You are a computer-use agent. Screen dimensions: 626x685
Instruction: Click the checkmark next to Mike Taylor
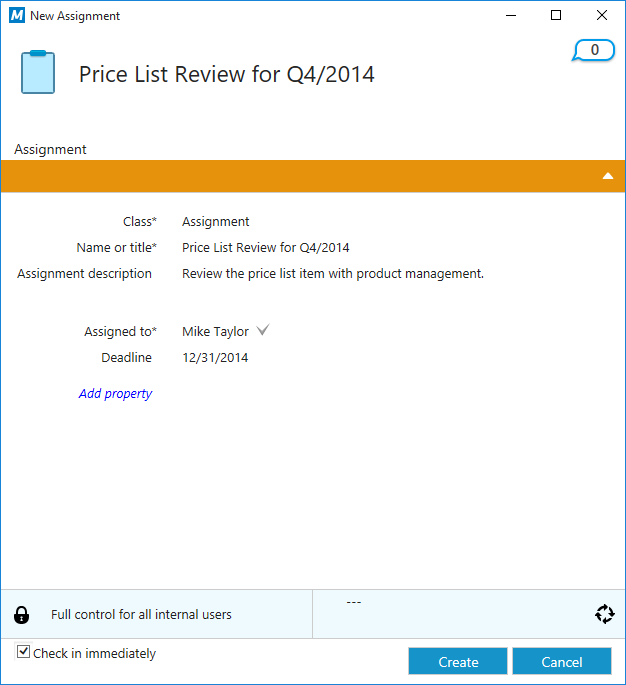click(263, 331)
